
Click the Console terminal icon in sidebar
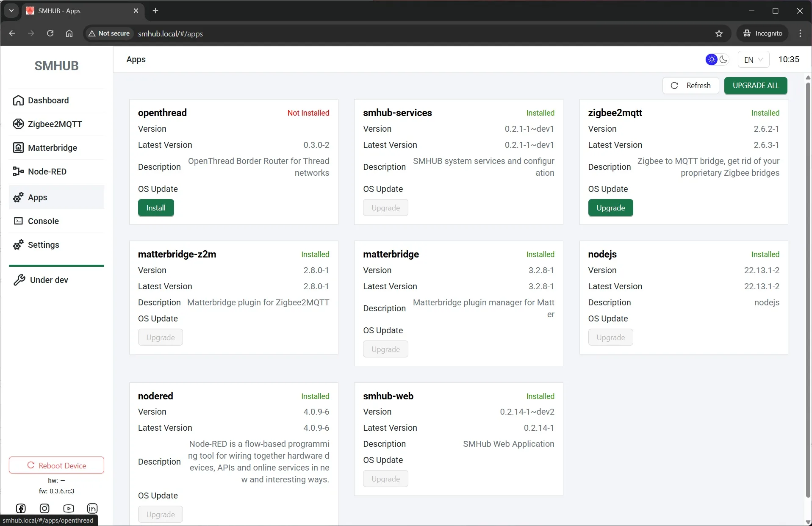point(18,221)
